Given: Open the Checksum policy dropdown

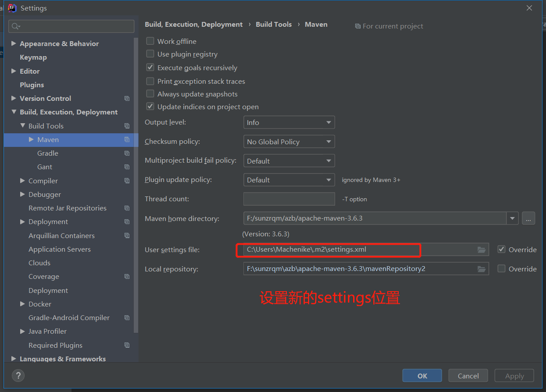Looking at the screenshot, I should (289, 142).
